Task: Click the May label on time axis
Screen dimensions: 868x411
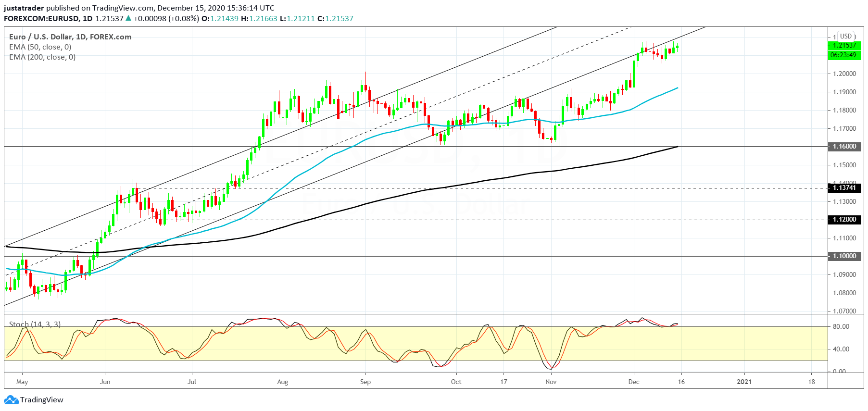Action: (x=22, y=382)
